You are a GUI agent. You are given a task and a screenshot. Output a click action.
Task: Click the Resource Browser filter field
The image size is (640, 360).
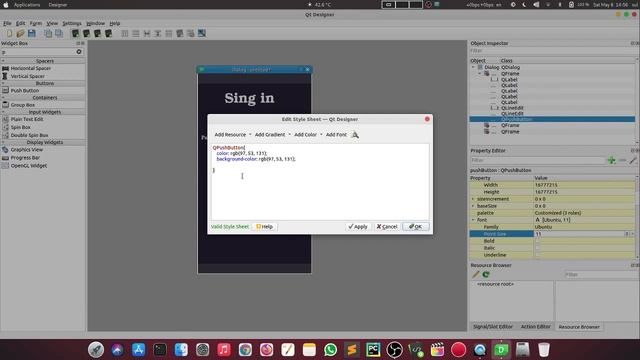601,275
